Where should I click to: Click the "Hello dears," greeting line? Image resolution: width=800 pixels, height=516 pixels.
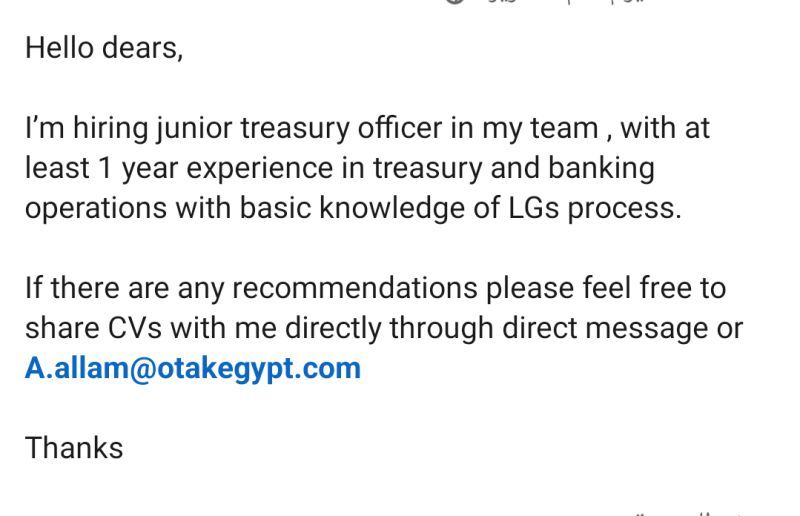104,48
